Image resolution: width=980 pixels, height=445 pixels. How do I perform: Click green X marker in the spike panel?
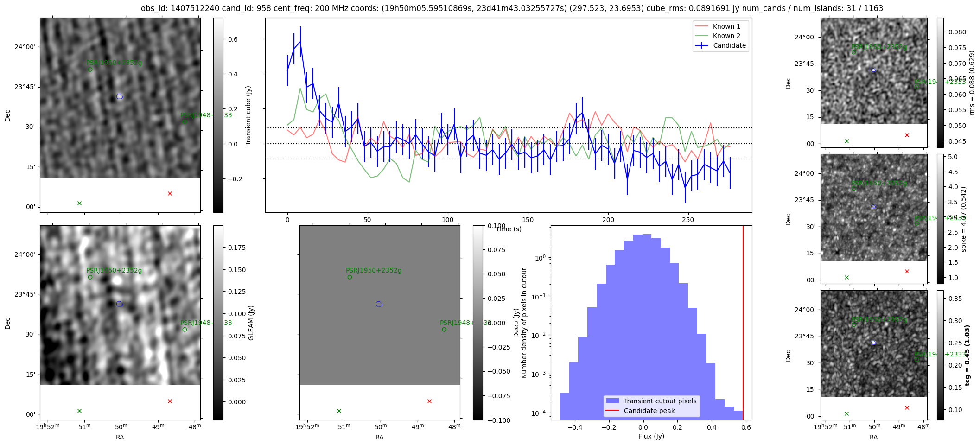[x=846, y=277]
